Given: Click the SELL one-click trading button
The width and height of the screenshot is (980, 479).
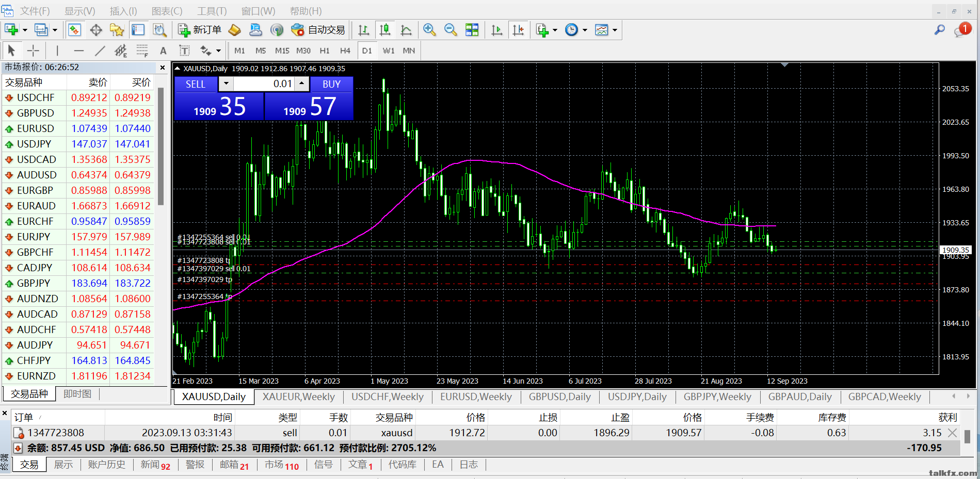Looking at the screenshot, I should pos(195,84).
